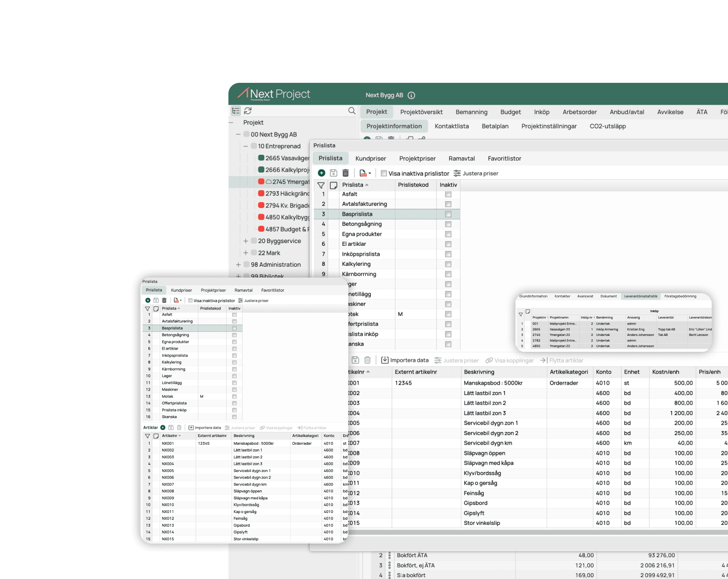Refresh the project tree with reload icon
The height and width of the screenshot is (579, 728).
[248, 111]
